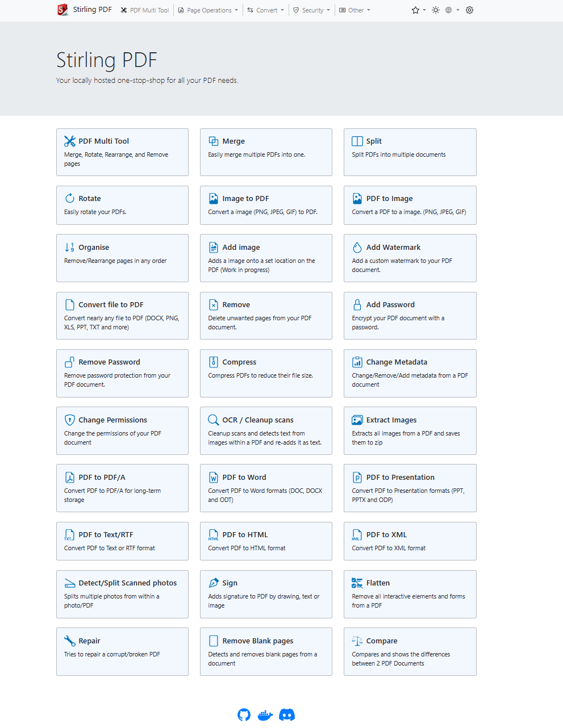Expand the Security dropdown in navbar
563x728 pixels.
click(x=312, y=10)
